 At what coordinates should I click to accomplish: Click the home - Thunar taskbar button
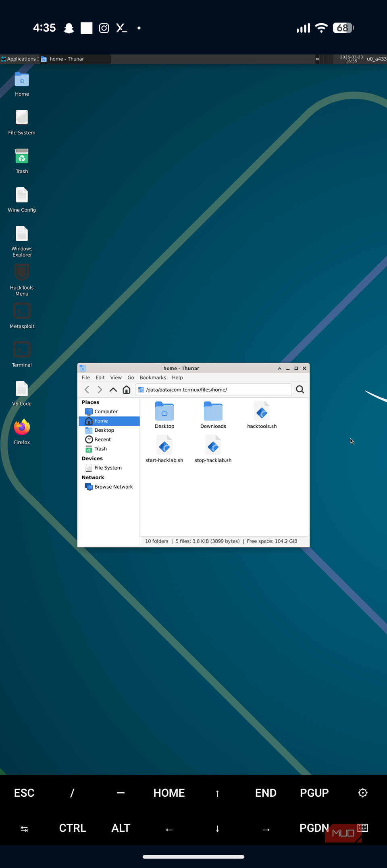tap(75, 59)
